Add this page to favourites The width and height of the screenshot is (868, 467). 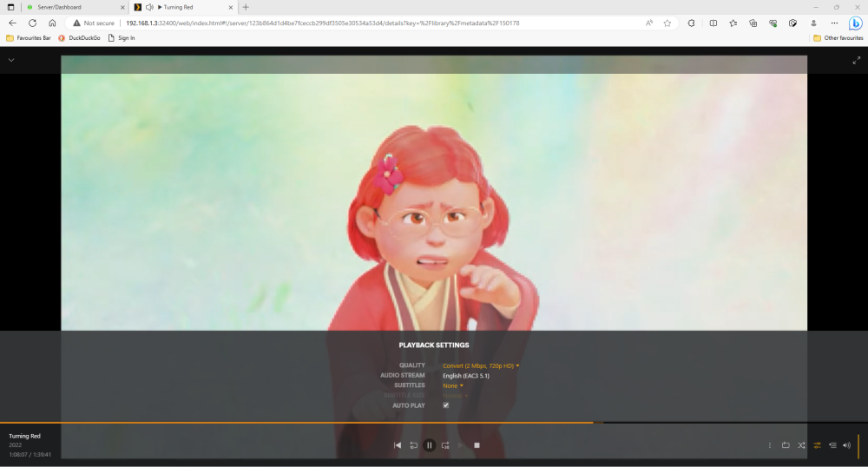(x=667, y=23)
